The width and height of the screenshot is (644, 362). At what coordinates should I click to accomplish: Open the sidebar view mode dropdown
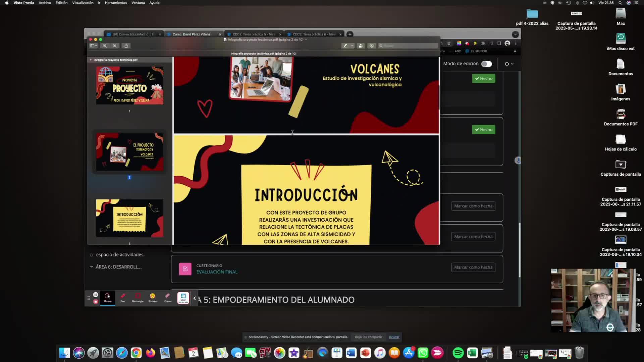pos(93,46)
